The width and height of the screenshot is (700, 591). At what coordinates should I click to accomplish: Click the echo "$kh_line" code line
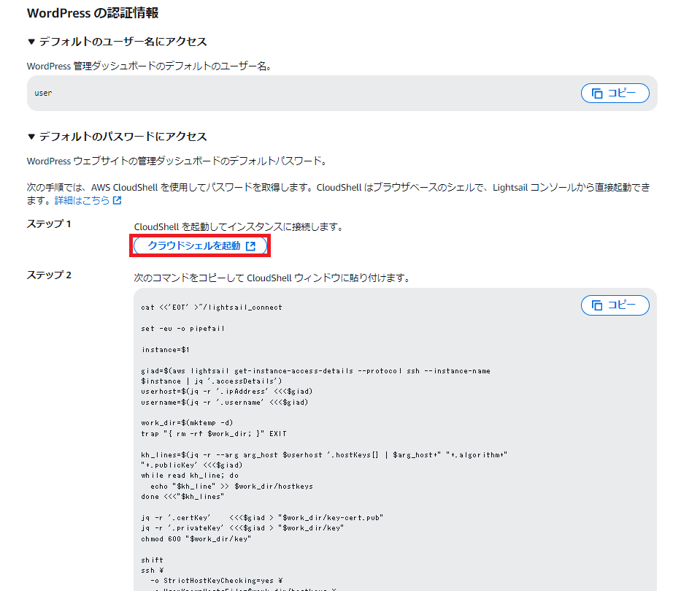[x=231, y=486]
